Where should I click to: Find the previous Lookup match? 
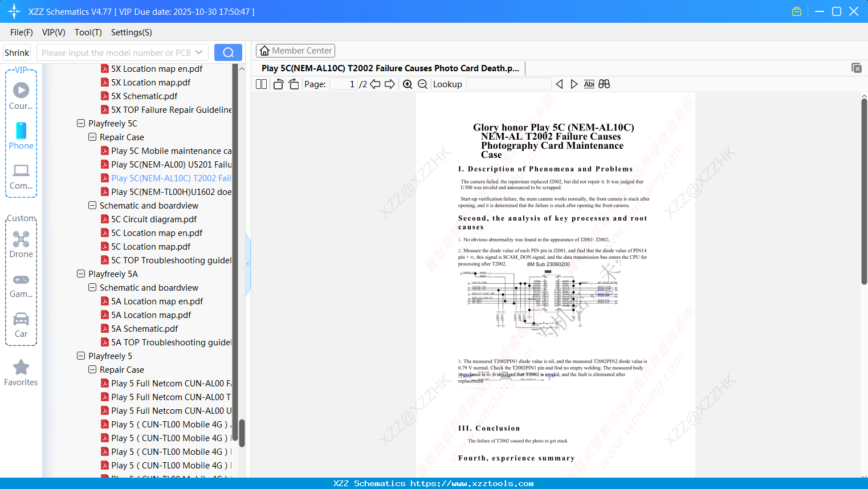pyautogui.click(x=559, y=84)
